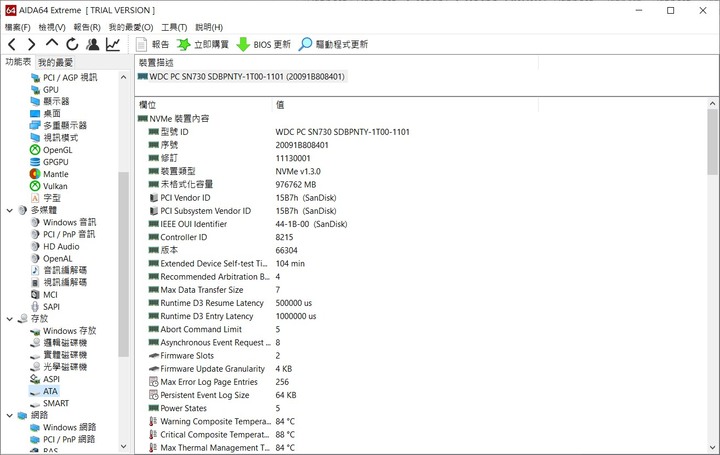720x455 pixels.
Task: Go forward with the right arrow
Action: coord(31,44)
